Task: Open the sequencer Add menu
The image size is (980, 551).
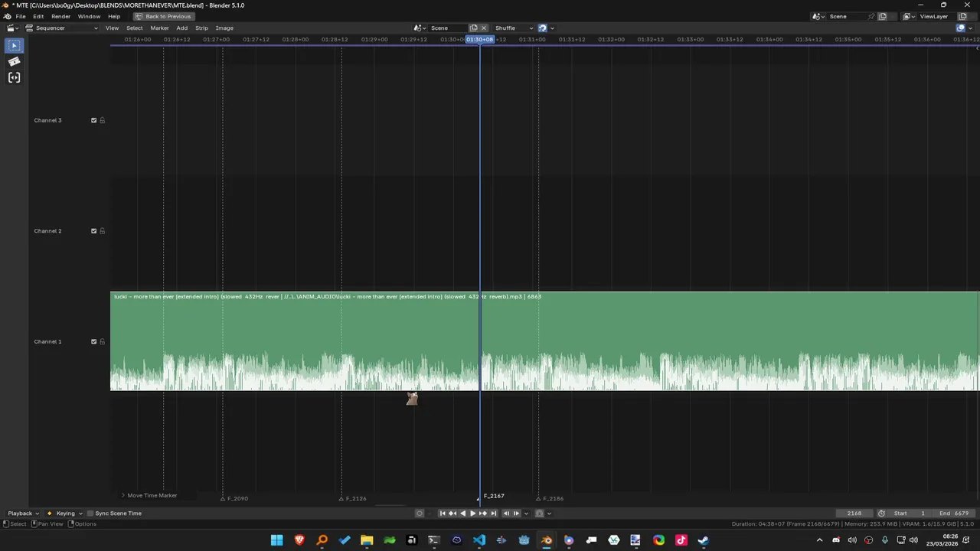Action: tap(181, 28)
